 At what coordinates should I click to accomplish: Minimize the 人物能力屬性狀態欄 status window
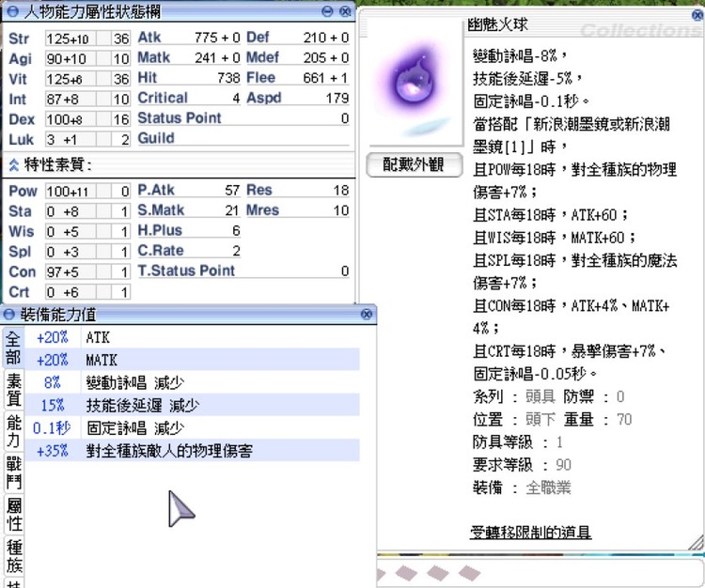[328, 11]
